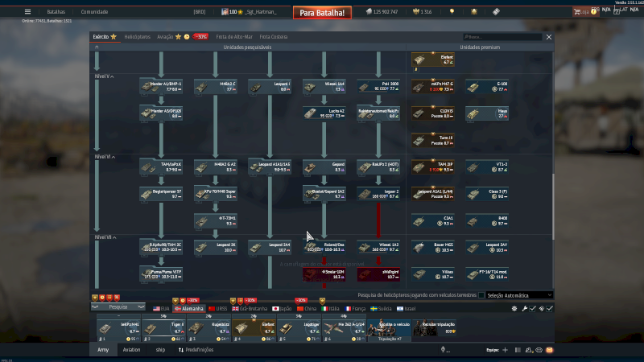Select the Wiesel 1A2 vehicle
The height and width of the screenshot is (362, 644).
378,247
